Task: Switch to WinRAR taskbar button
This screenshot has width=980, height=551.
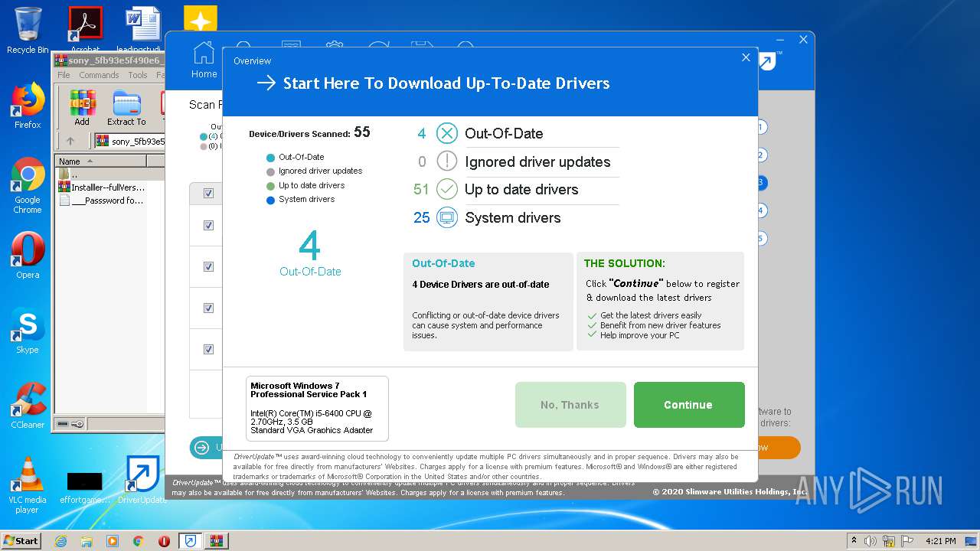Action: 217,540
